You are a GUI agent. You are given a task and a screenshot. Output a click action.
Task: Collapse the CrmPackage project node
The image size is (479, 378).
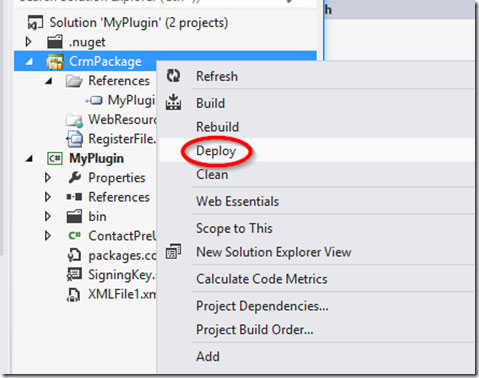pyautogui.click(x=29, y=62)
